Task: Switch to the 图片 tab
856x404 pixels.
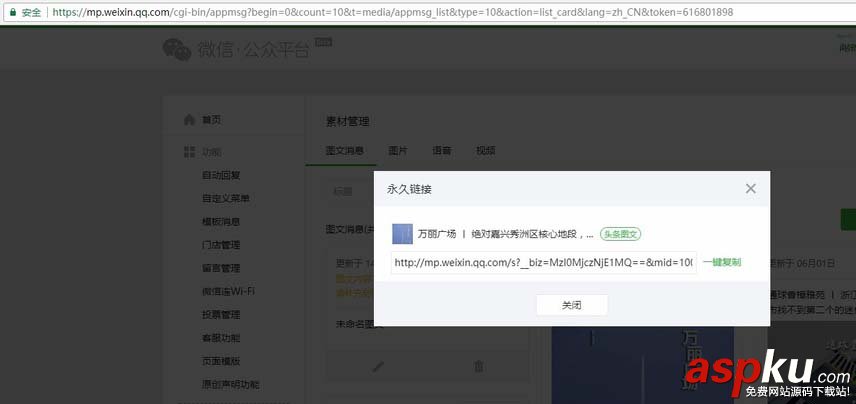Action: click(x=398, y=151)
